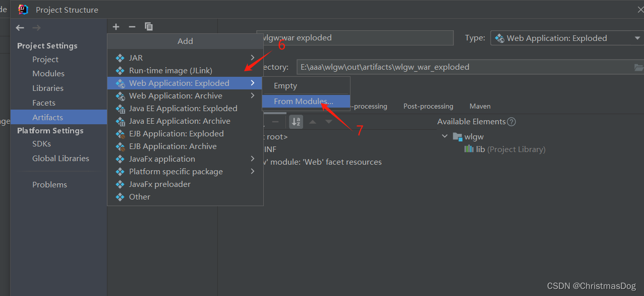The image size is (644, 296).
Task: Open Global Libraries settings
Action: coord(61,158)
